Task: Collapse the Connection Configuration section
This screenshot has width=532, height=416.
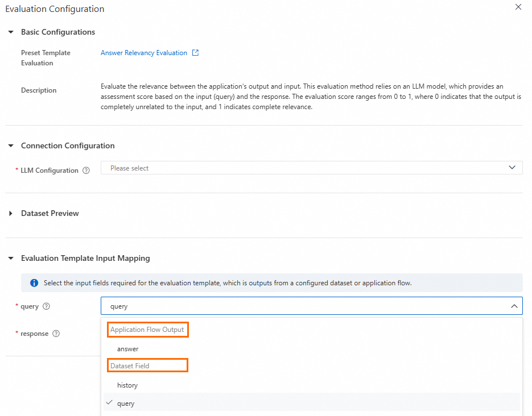Action: 11,145
